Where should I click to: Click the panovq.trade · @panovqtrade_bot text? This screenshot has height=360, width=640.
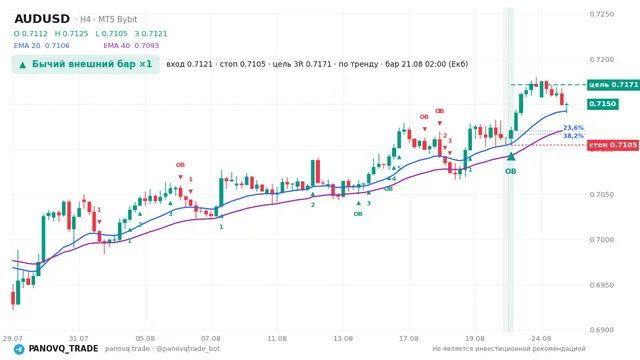coord(162,349)
